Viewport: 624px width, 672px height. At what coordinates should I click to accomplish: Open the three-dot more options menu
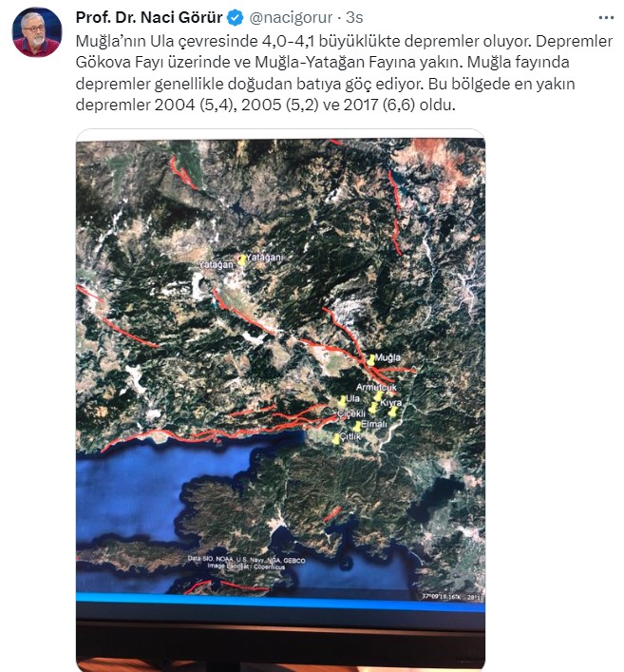(x=606, y=17)
